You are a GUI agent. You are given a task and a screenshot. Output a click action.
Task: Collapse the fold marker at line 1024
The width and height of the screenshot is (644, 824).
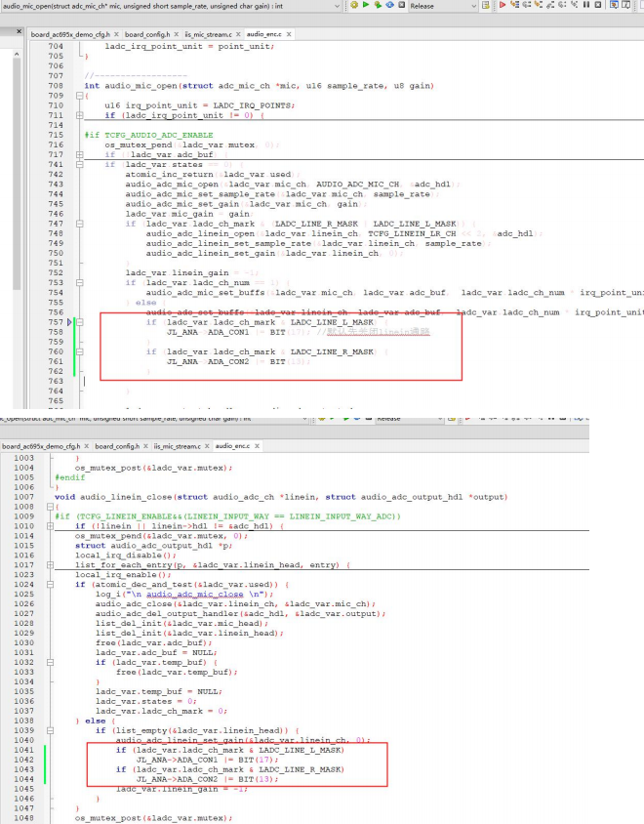50,585
